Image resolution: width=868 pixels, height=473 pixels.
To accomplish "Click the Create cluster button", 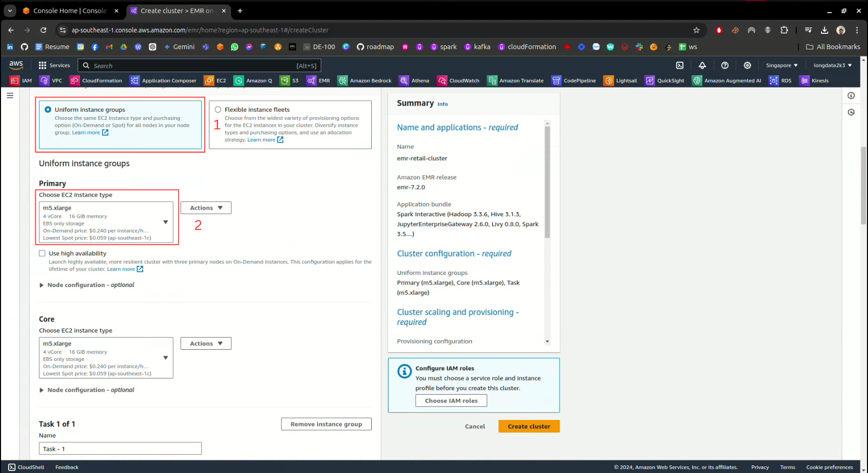I will click(x=529, y=427).
